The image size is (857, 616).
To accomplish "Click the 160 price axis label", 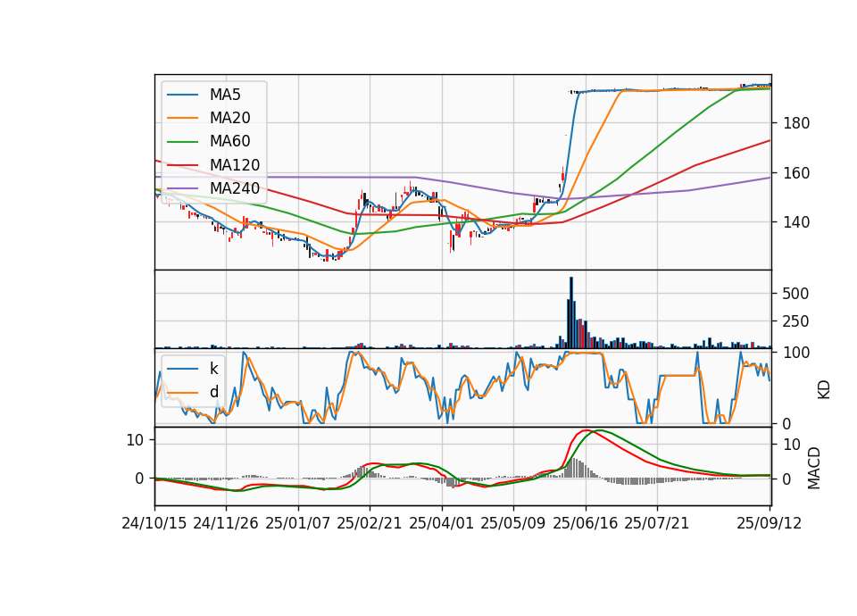I will click(796, 173).
